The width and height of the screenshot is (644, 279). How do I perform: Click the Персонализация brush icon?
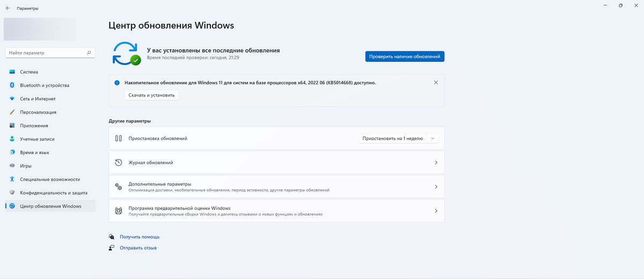tap(12, 112)
